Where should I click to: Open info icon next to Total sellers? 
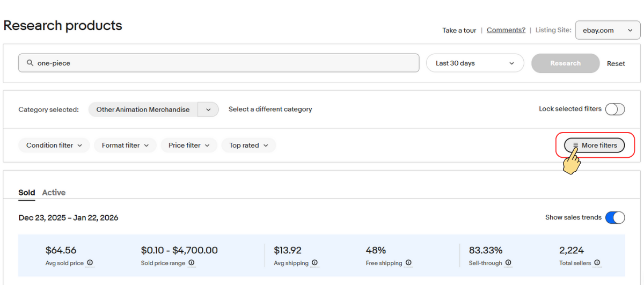tap(597, 263)
